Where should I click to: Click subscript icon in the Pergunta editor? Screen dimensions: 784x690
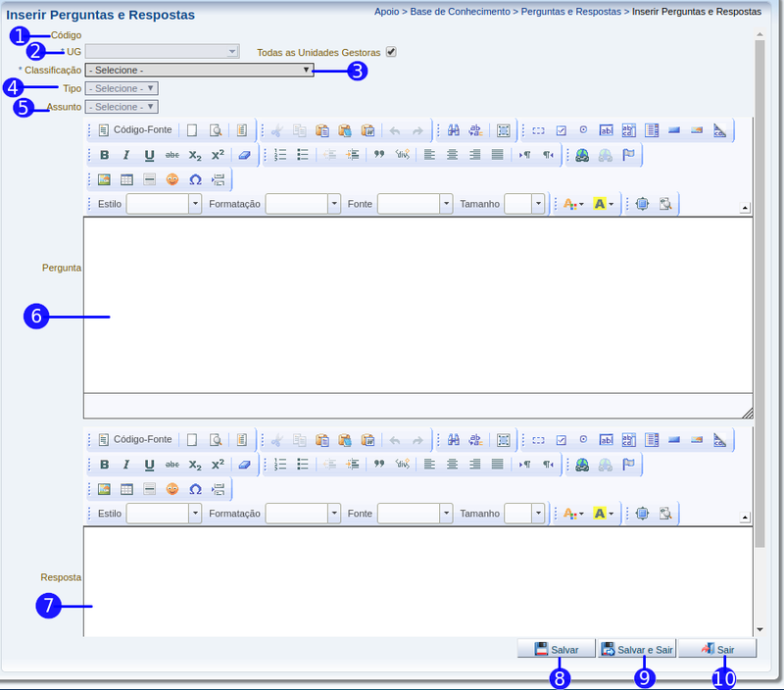pos(195,155)
